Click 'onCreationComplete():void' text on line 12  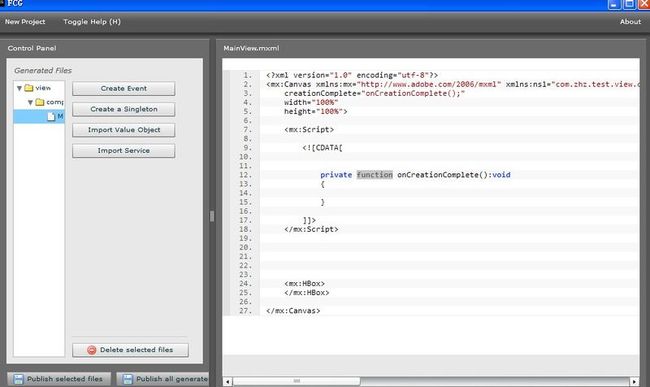click(454, 175)
